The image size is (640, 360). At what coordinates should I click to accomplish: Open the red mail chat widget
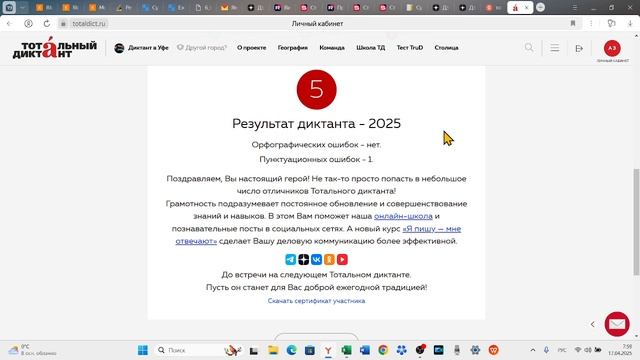coord(617,324)
